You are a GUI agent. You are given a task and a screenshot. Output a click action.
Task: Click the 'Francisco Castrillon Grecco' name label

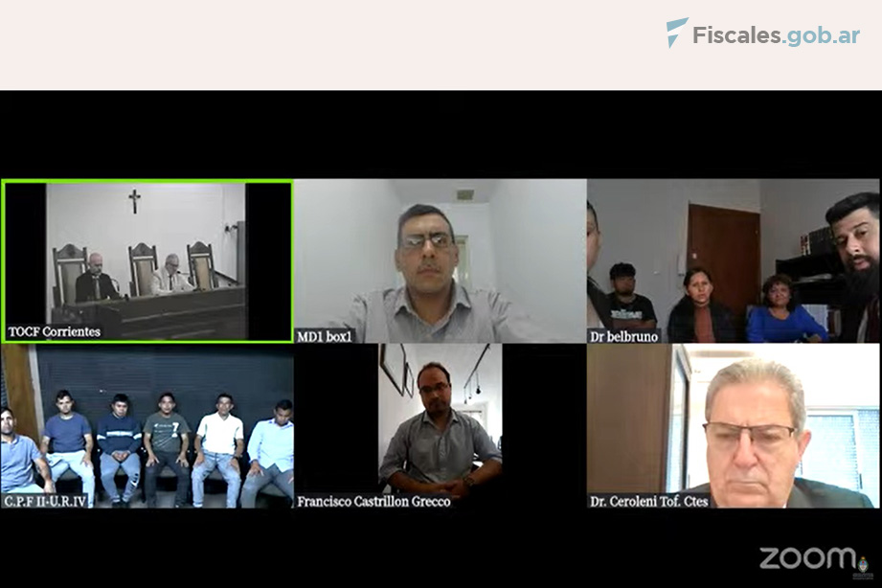pos(374,502)
